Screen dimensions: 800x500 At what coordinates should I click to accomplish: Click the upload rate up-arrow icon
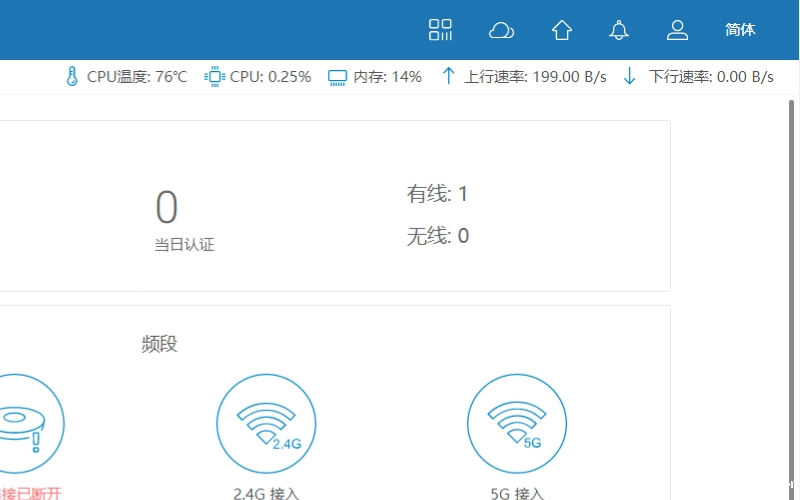449,77
